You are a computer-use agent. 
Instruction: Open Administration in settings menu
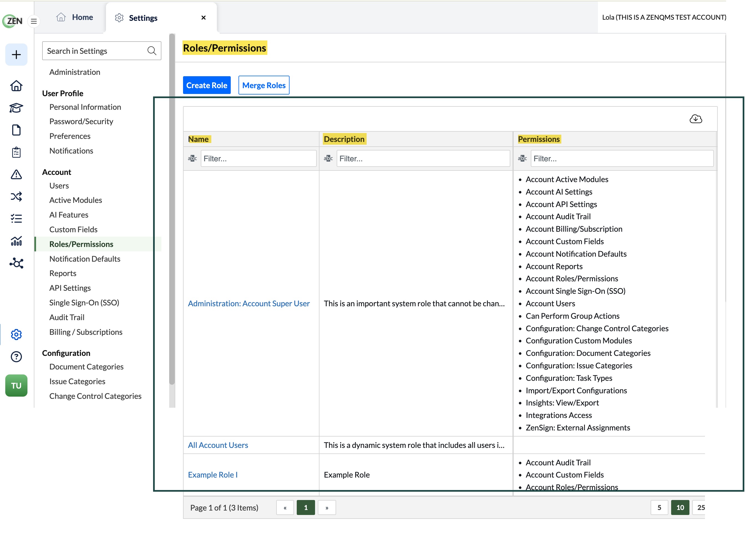75,72
